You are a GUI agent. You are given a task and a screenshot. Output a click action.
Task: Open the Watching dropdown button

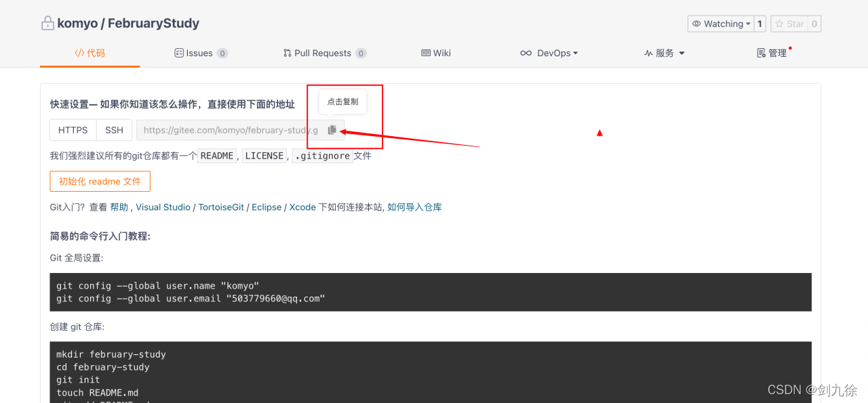click(x=721, y=24)
